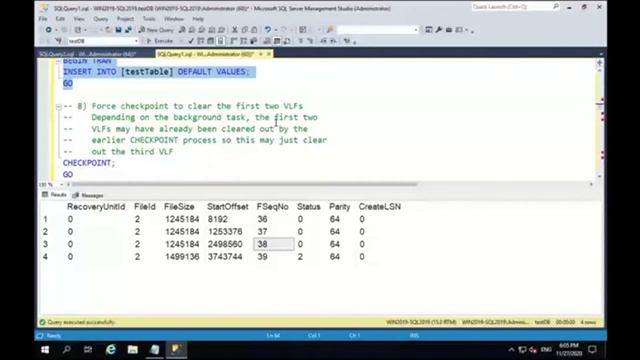Switch to the inactive SQLQuery1.sql tab
This screenshot has height=360, width=640.
coord(87,54)
